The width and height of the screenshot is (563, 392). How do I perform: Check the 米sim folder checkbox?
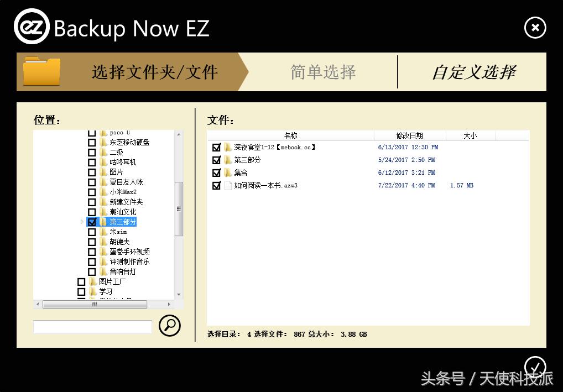click(92, 232)
